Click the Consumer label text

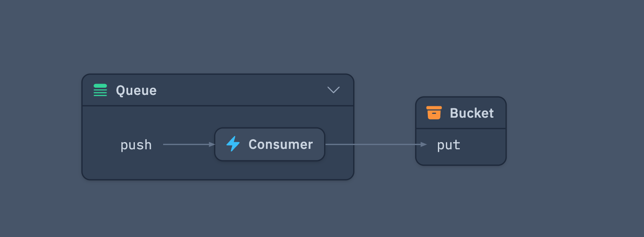(281, 144)
